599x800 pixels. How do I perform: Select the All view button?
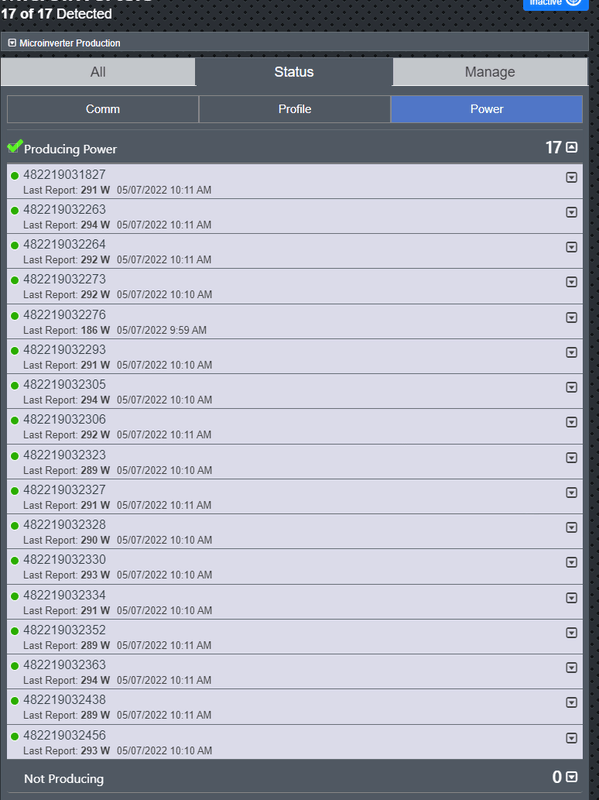point(97,71)
